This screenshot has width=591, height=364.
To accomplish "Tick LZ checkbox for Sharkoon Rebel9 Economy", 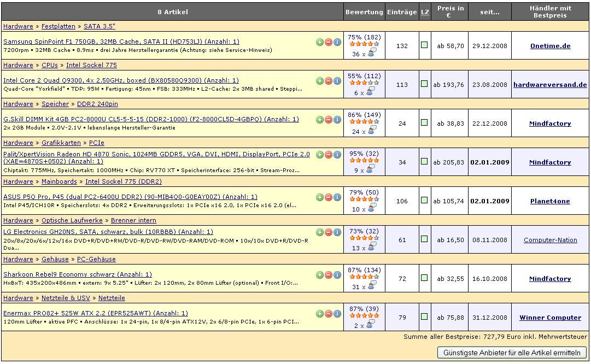I will 424,278.
